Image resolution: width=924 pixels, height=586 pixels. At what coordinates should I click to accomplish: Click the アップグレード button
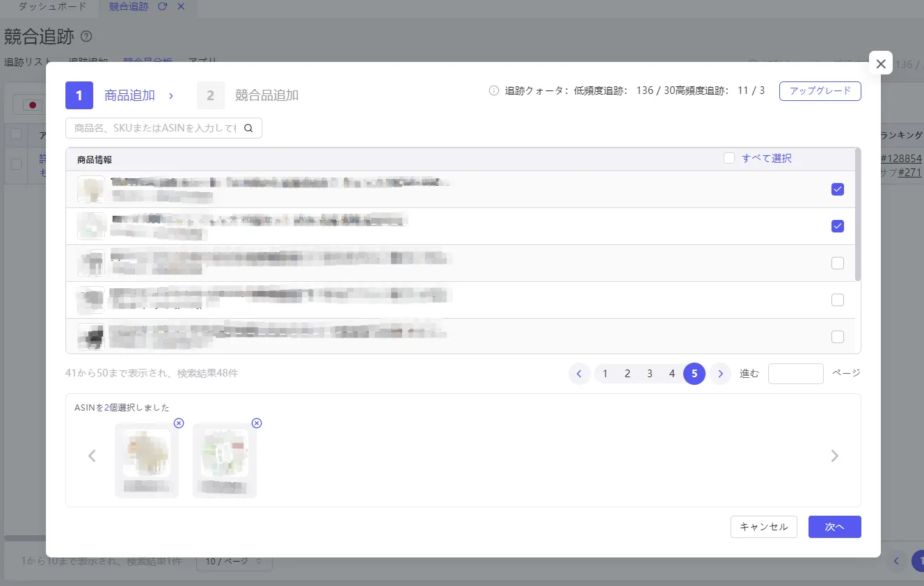(820, 91)
